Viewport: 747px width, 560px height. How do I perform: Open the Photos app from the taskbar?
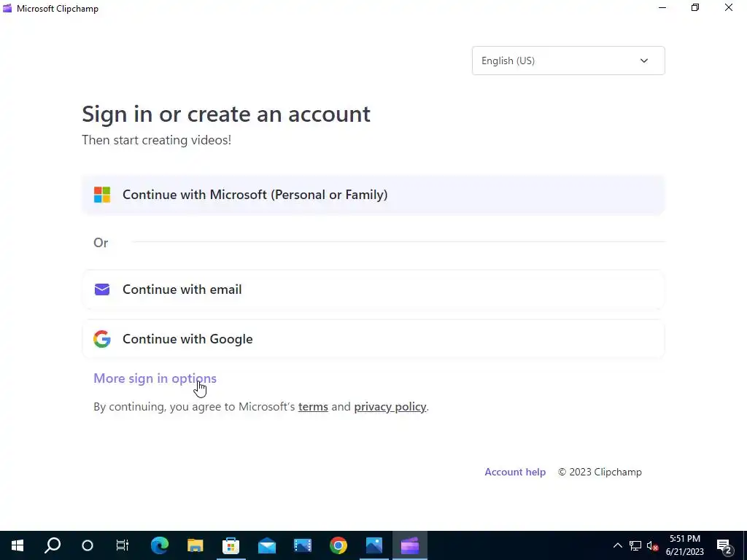[x=374, y=545]
